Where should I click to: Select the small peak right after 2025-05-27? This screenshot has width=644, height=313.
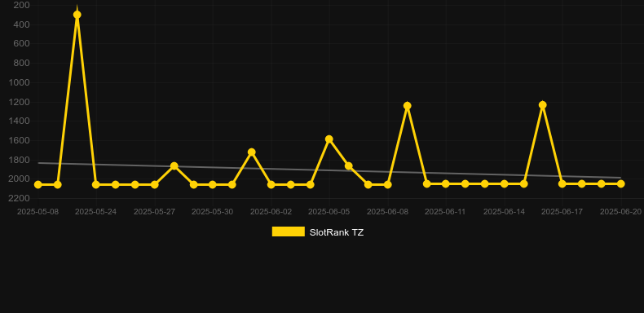pyautogui.click(x=174, y=166)
